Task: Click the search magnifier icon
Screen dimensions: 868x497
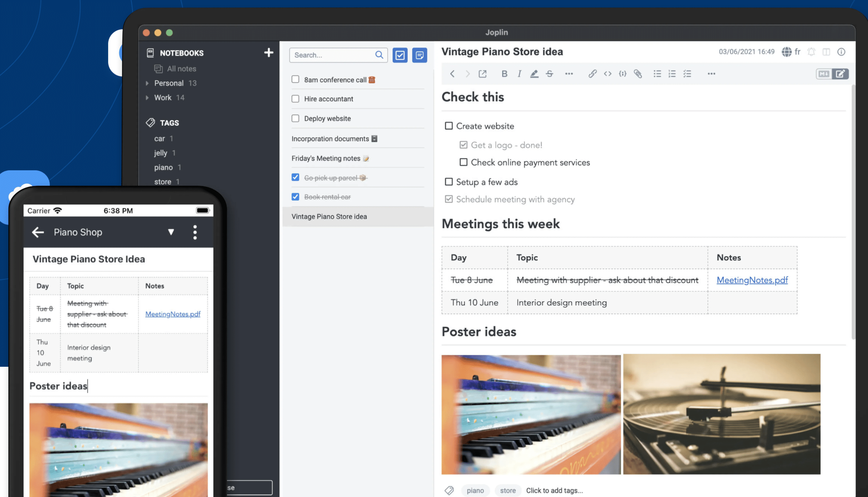Action: click(379, 55)
